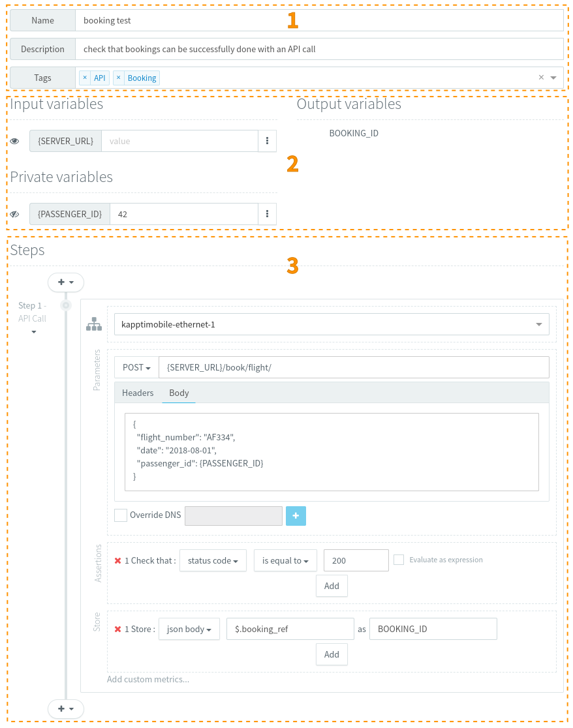Select the Body tab
Viewport: 573px width, 728px height.
click(x=179, y=393)
